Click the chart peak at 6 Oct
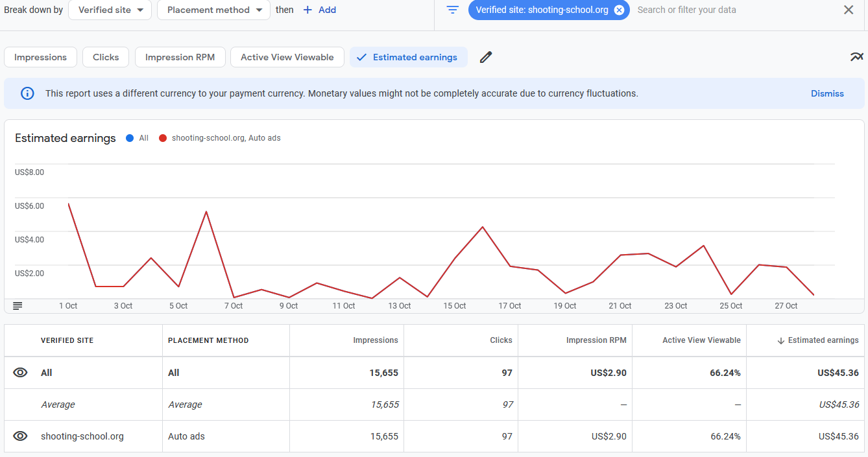The image size is (868, 457). pos(206,212)
